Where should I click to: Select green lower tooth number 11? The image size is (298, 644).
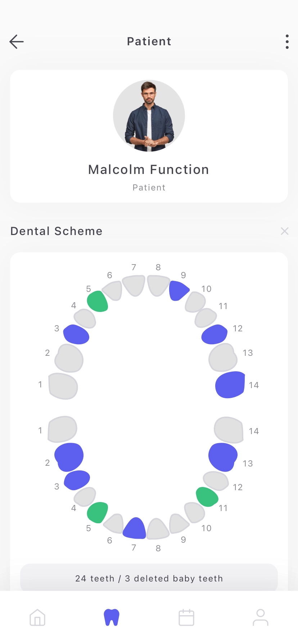pyautogui.click(x=207, y=497)
